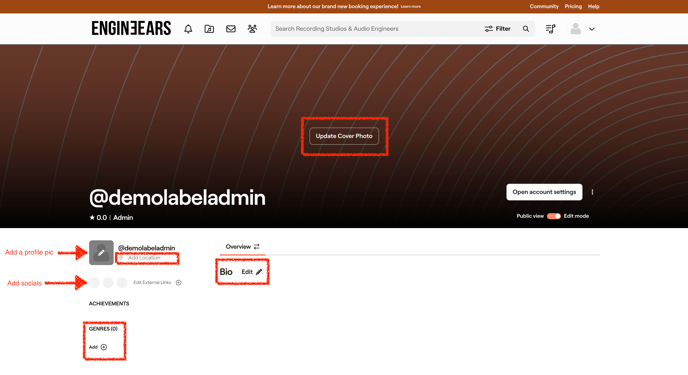Click the third social link circle
Screen dimensions: 688x375
click(122, 283)
